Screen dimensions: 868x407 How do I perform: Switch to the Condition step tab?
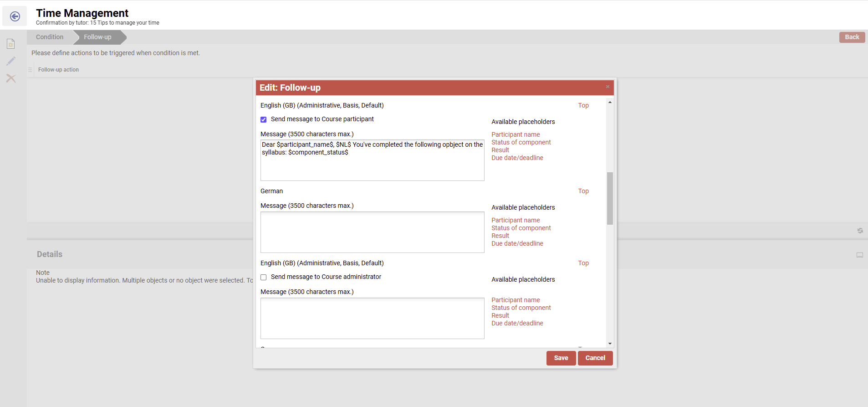point(50,37)
